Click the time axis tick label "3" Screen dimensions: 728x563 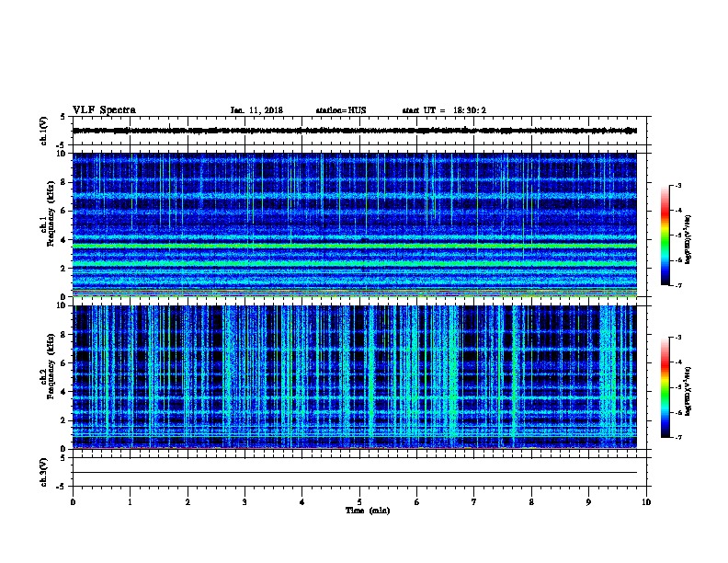click(245, 501)
